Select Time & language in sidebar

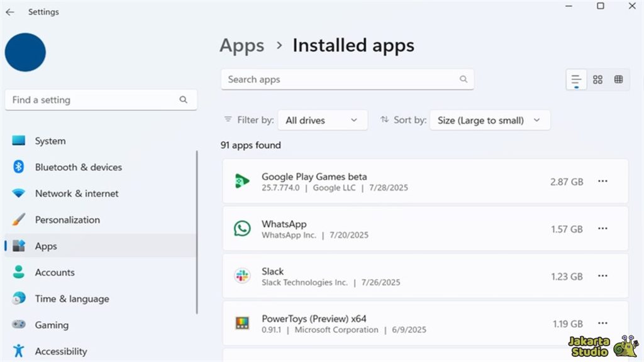[x=72, y=299]
